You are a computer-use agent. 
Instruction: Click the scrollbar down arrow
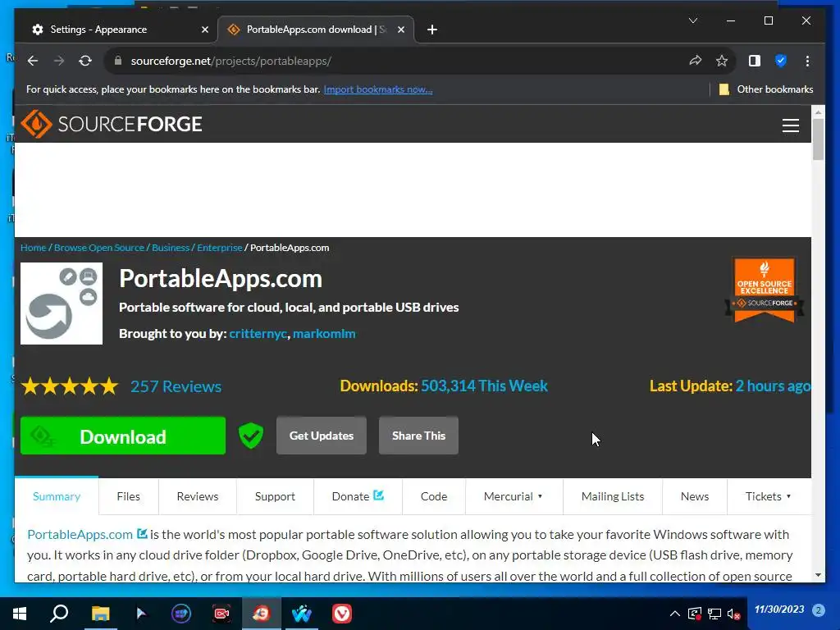pos(818,575)
